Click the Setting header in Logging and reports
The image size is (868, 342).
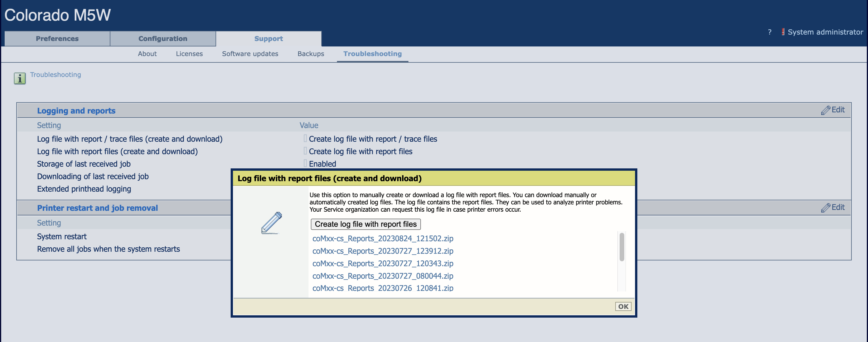[49, 125]
